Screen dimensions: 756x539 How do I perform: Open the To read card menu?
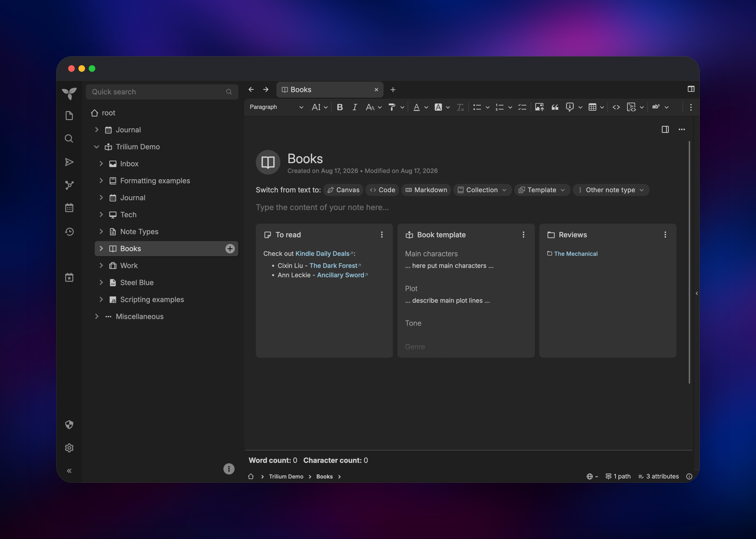(x=382, y=235)
